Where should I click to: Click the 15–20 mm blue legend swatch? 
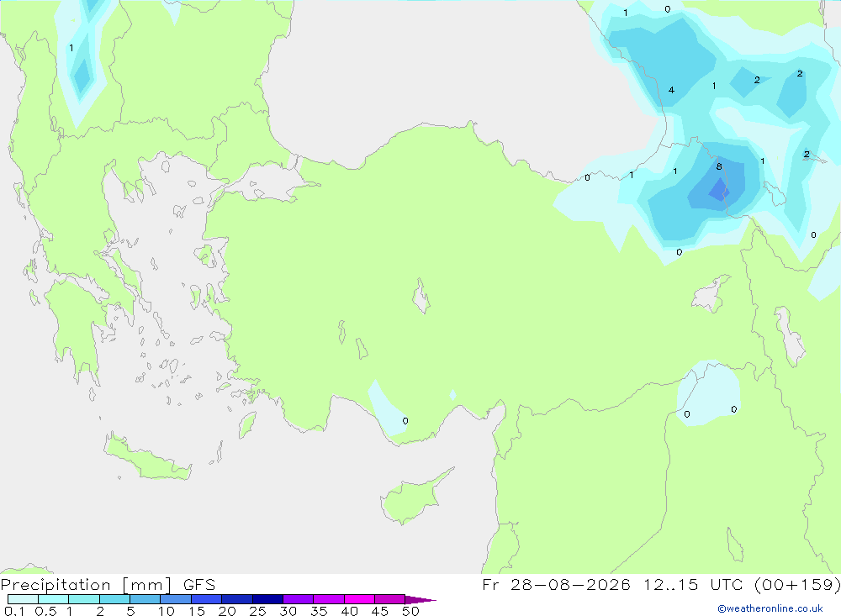pos(207,599)
